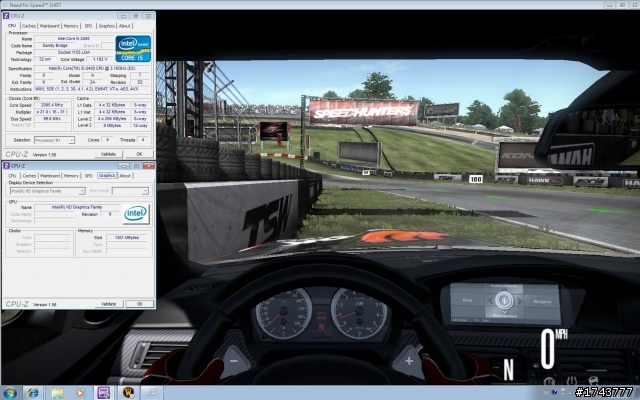Click the CPU Specification field

click(92, 69)
